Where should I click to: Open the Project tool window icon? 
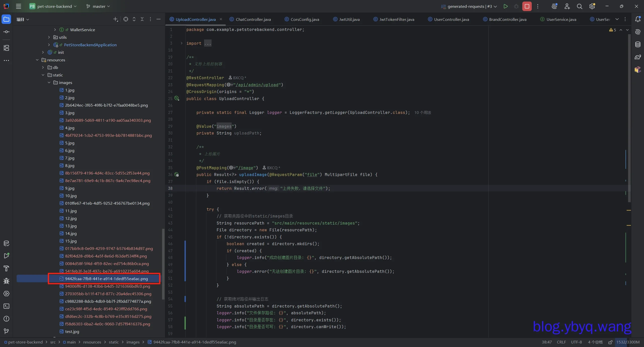6,19
